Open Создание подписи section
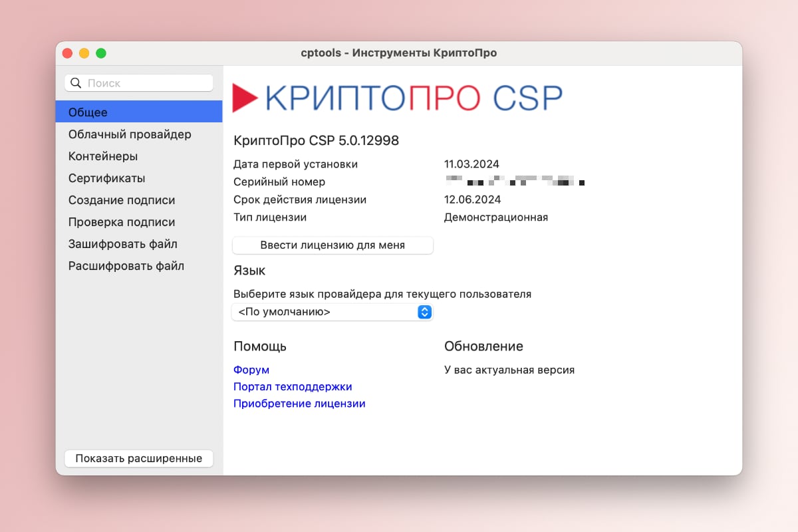This screenshot has width=798, height=532. click(x=139, y=200)
